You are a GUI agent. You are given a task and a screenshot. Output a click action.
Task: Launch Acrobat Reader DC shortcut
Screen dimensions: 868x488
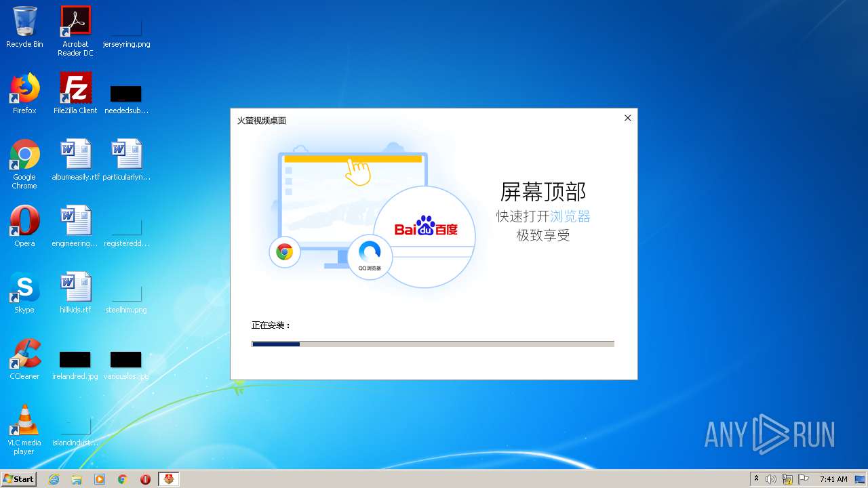point(75,30)
